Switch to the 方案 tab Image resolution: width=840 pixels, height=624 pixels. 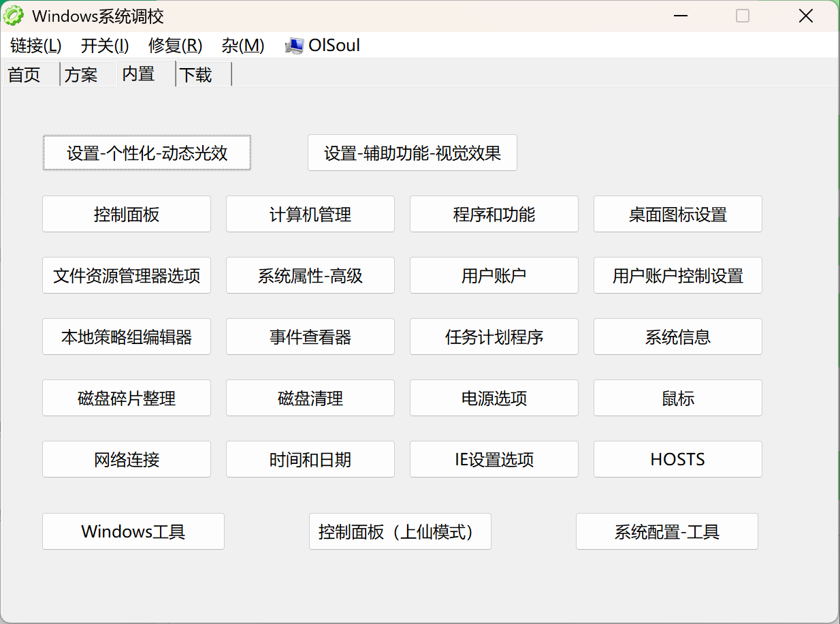point(88,74)
